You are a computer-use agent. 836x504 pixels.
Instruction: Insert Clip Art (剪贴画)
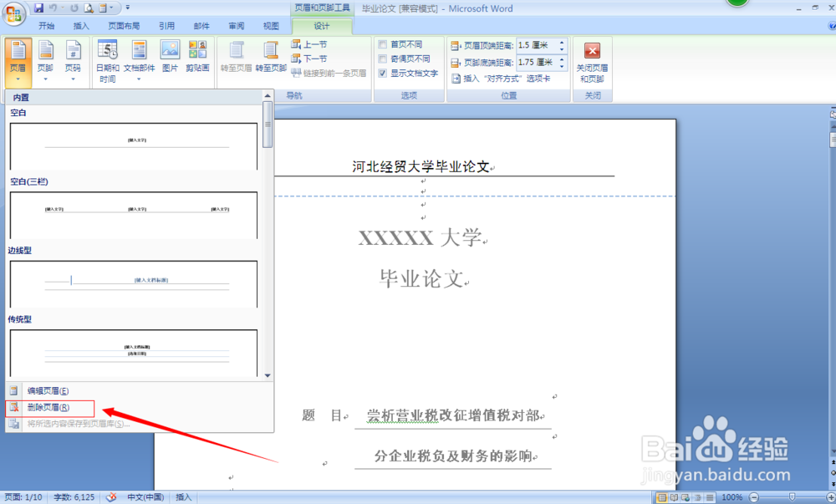tap(197, 57)
